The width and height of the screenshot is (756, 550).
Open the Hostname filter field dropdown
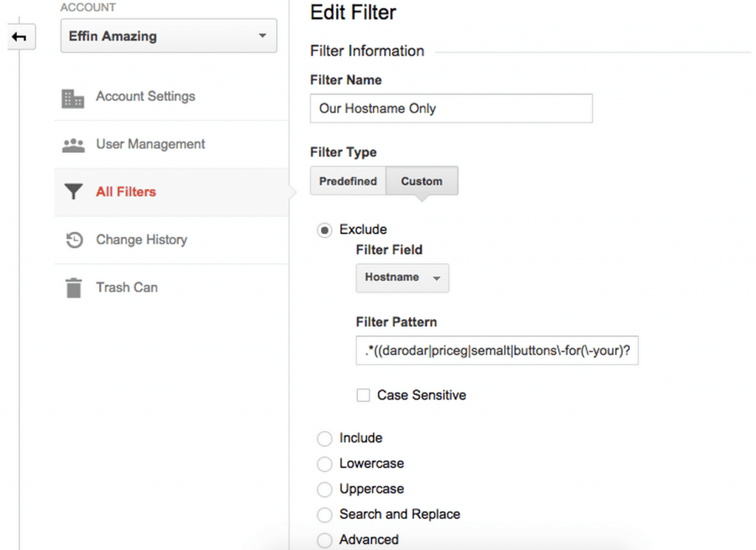coord(402,278)
